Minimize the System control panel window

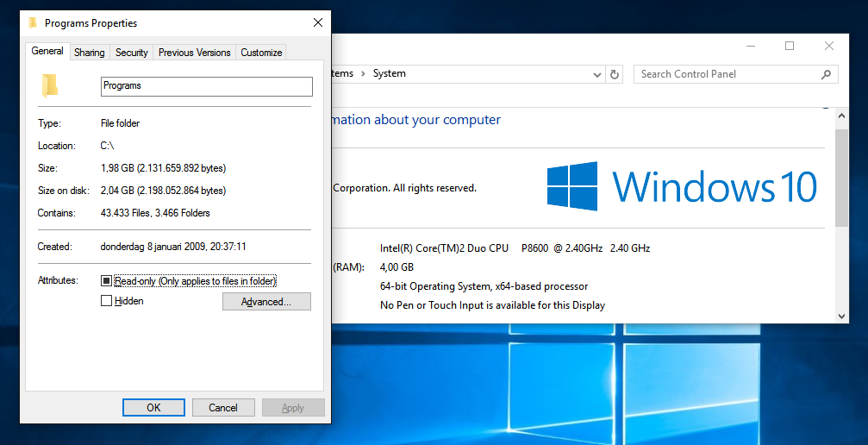pyautogui.click(x=751, y=46)
